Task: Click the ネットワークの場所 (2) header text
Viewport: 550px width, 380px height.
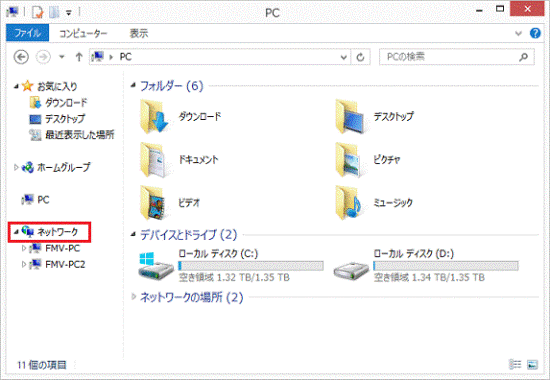Action: click(192, 298)
